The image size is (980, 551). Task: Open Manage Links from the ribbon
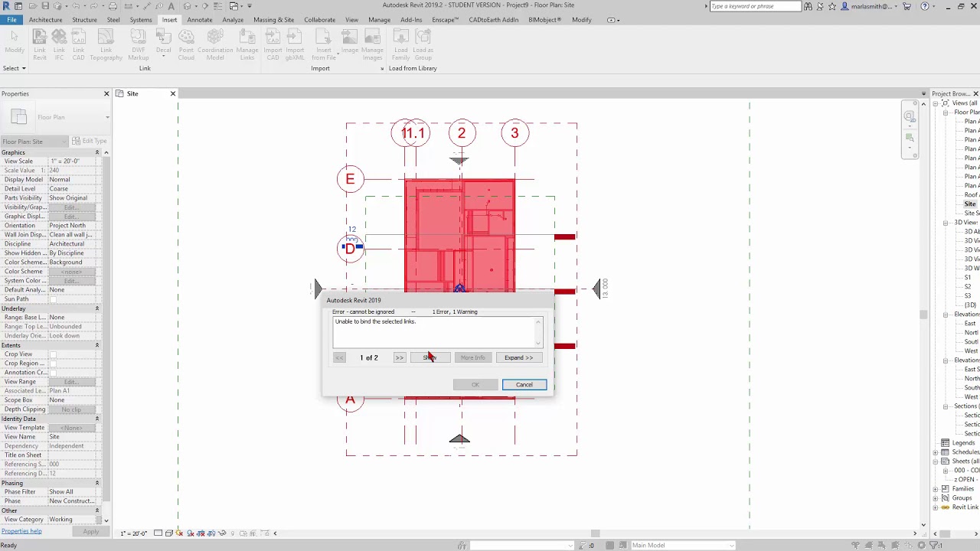(247, 44)
